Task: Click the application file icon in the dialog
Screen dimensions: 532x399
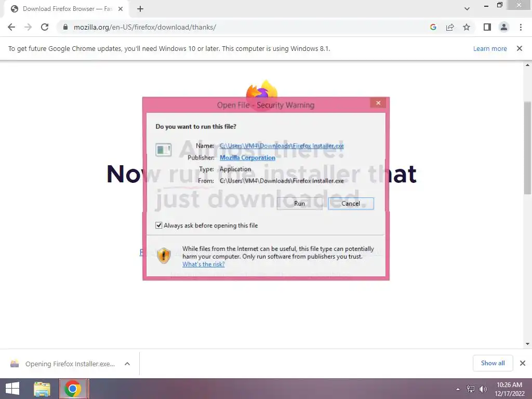Action: (x=163, y=150)
